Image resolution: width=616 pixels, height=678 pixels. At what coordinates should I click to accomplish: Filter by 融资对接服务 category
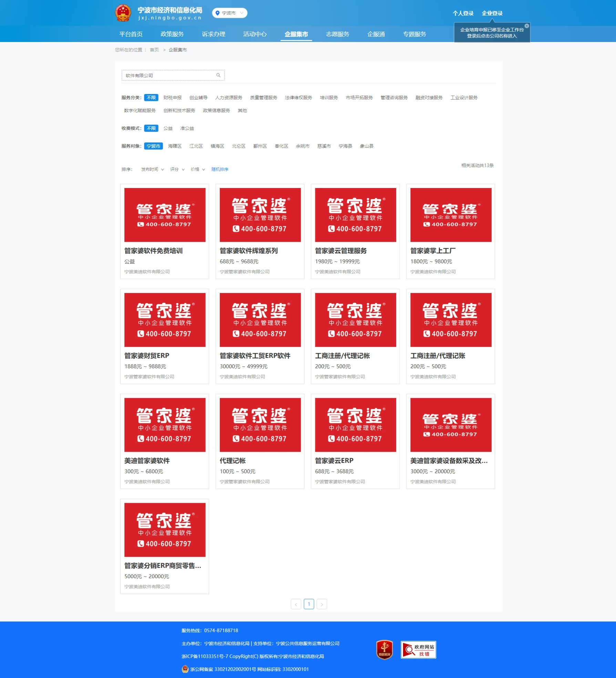pos(429,97)
